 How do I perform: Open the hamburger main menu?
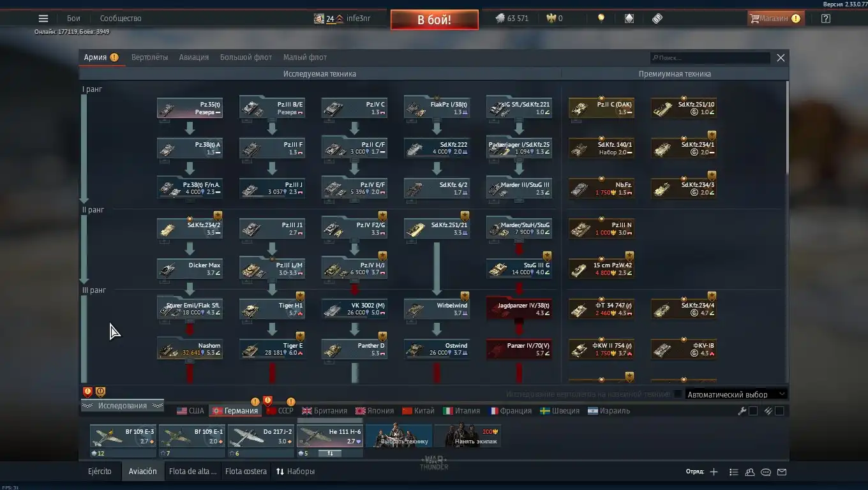point(43,19)
